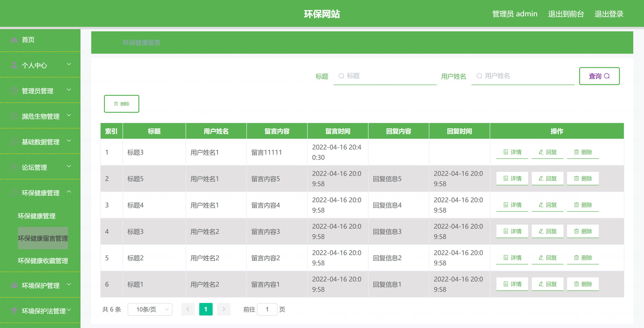Click the 环保健康留言 breadcrumb text
The width and height of the screenshot is (644, 328).
142,43
